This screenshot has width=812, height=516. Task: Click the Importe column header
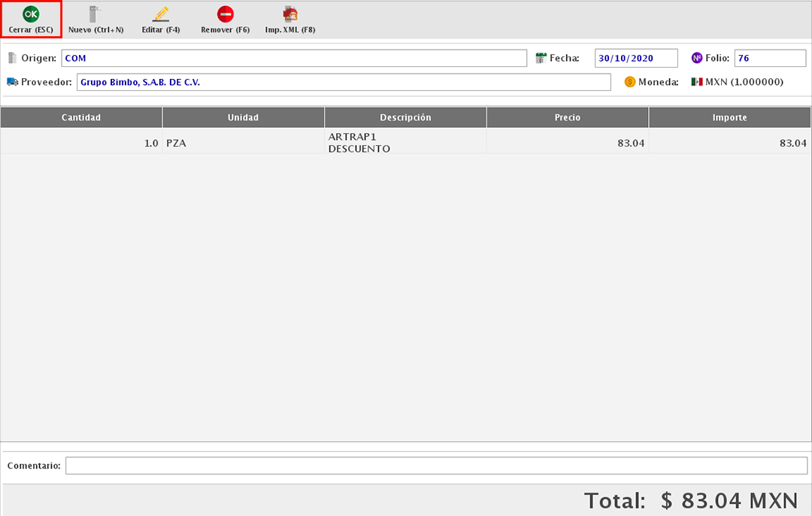[729, 117]
